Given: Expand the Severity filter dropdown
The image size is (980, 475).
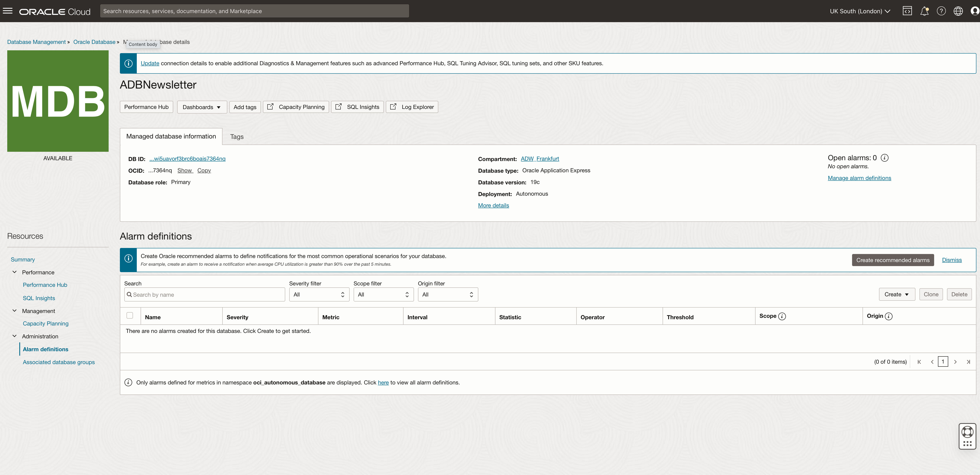Looking at the screenshot, I should point(319,295).
